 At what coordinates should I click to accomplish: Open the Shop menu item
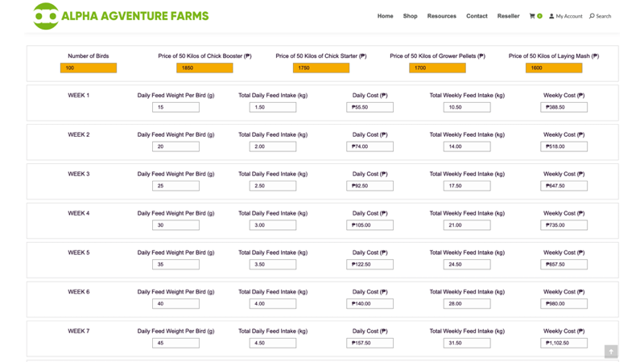(x=410, y=16)
